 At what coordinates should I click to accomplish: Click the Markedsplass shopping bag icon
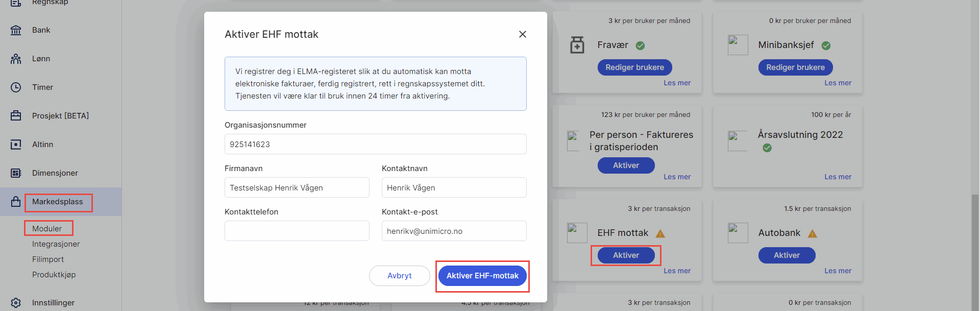(16, 202)
